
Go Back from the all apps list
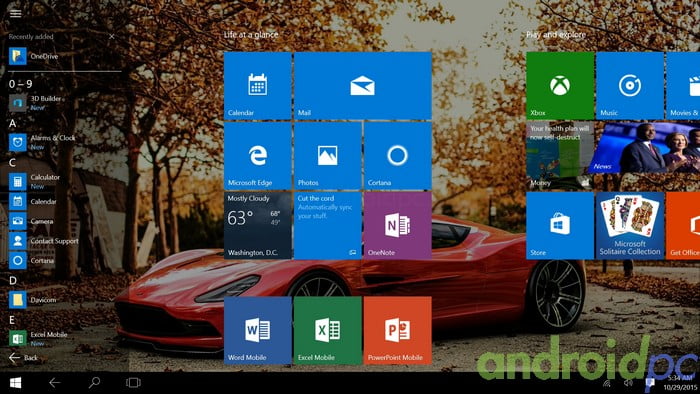pyautogui.click(x=23, y=357)
